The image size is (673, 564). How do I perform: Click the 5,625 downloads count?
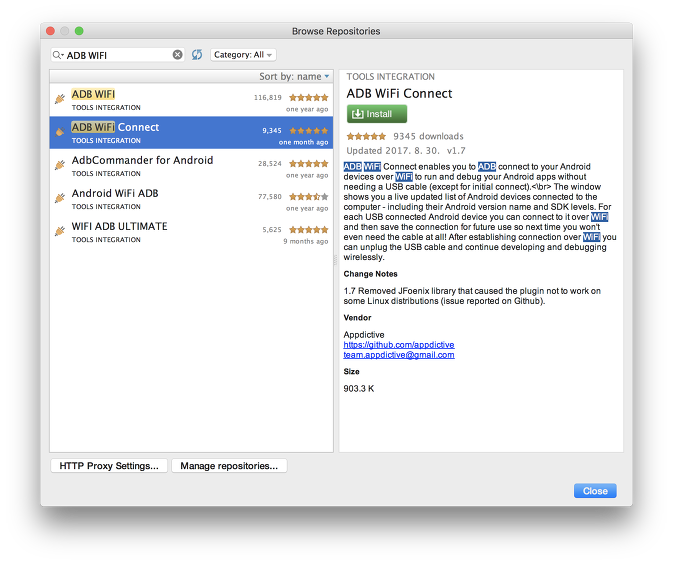click(272, 230)
